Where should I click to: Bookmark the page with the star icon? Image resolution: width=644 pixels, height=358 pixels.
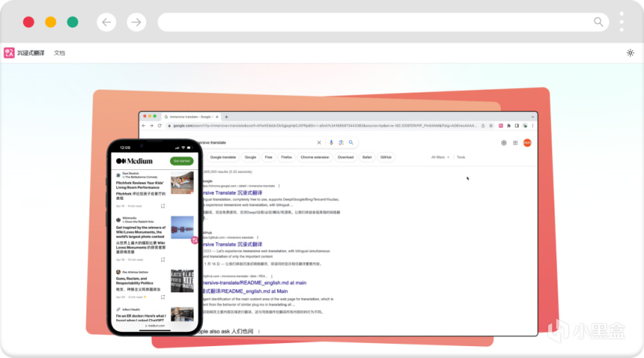click(x=490, y=126)
